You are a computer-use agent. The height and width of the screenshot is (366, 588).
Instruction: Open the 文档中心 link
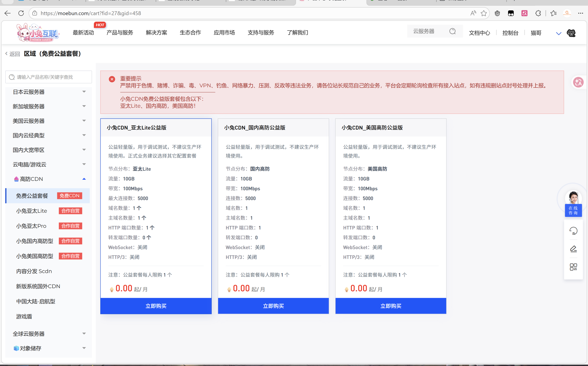(479, 33)
